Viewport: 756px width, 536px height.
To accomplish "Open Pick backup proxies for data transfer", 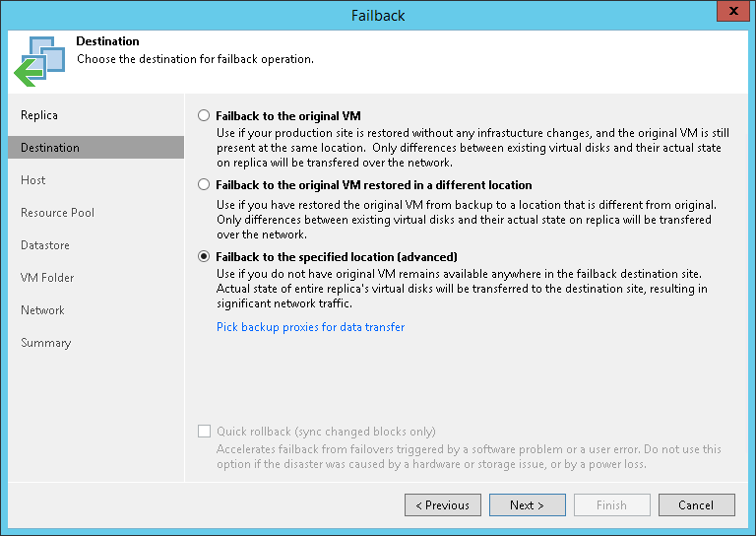I will [310, 327].
